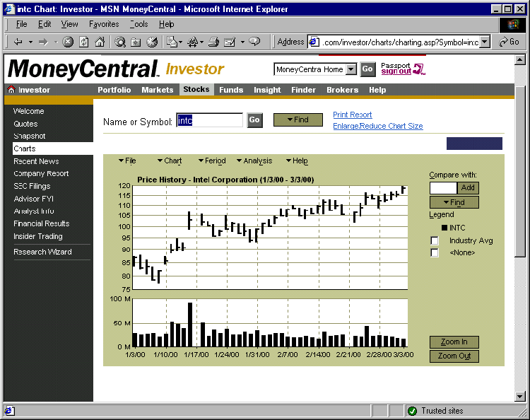Click the Compare with input field
Image resolution: width=530 pixels, height=420 pixels.
443,187
